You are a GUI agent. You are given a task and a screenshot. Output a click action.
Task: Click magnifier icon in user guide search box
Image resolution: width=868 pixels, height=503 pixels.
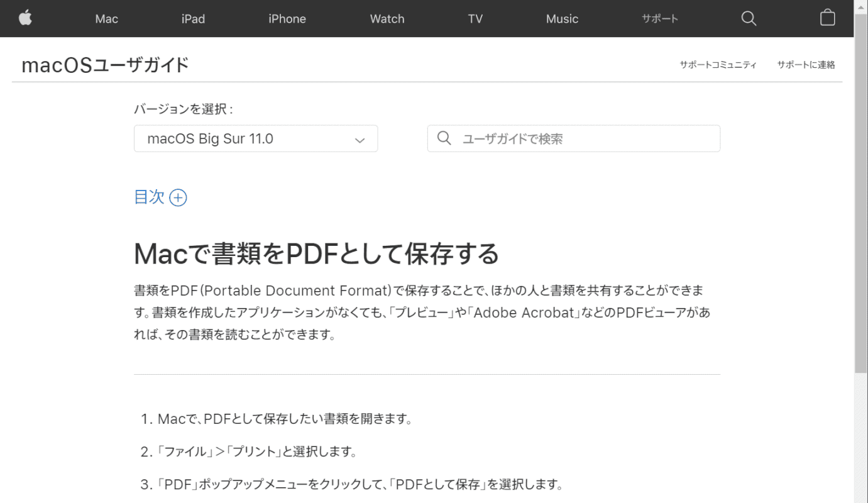click(444, 138)
